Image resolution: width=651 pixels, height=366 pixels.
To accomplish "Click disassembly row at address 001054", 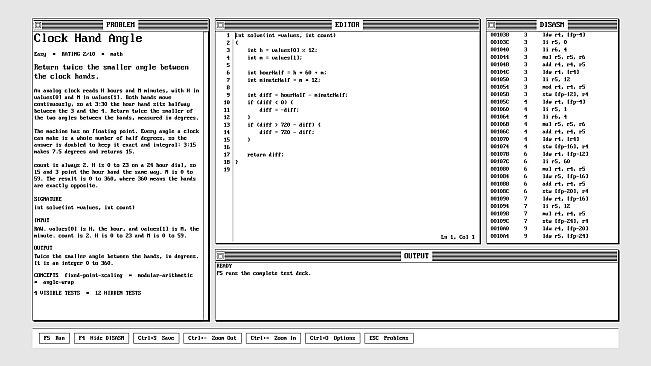I will click(551, 87).
